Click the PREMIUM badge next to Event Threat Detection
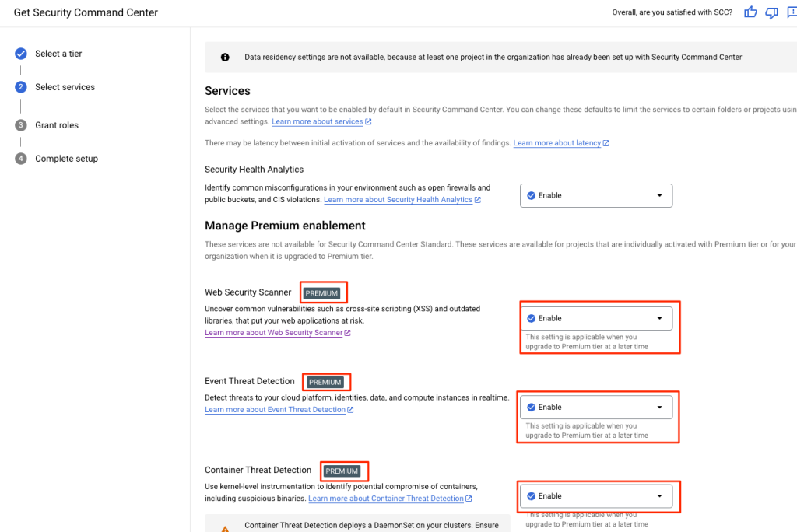797x532 pixels. click(x=325, y=382)
